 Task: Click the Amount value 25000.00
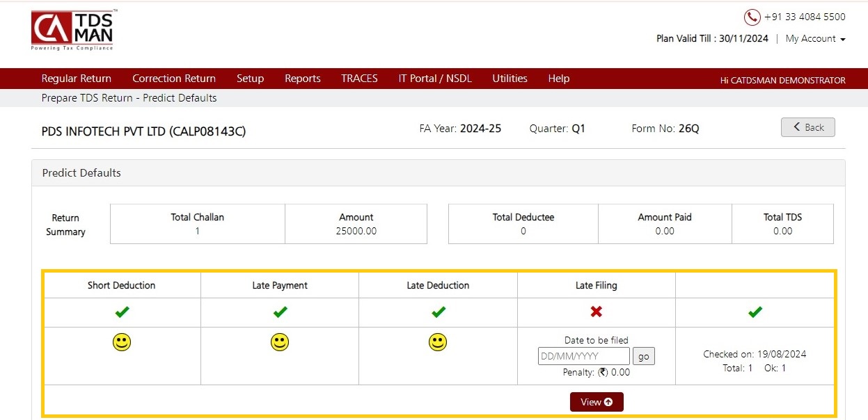(356, 231)
